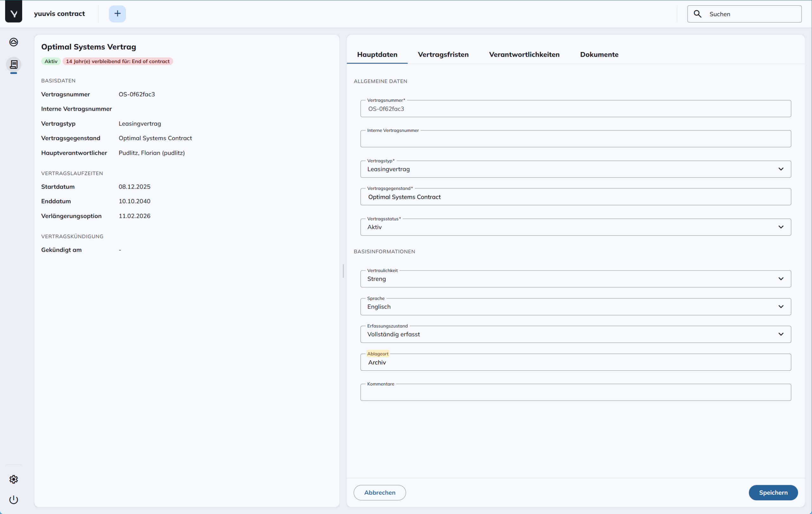
Task: Switch to the Vertragsfristen tab
Action: click(443, 55)
